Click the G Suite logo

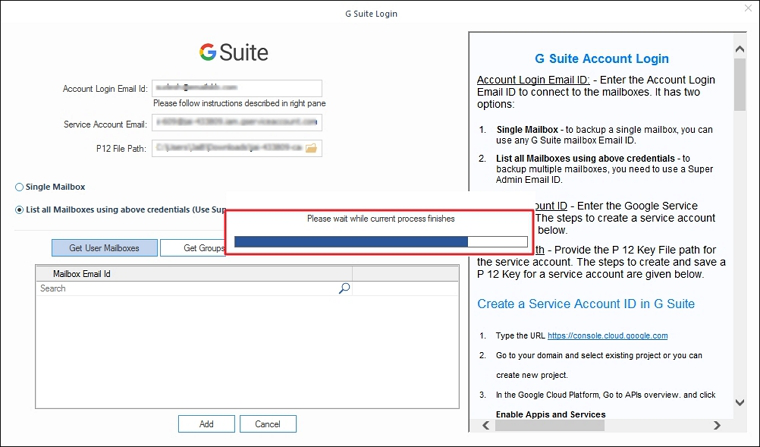[x=234, y=52]
